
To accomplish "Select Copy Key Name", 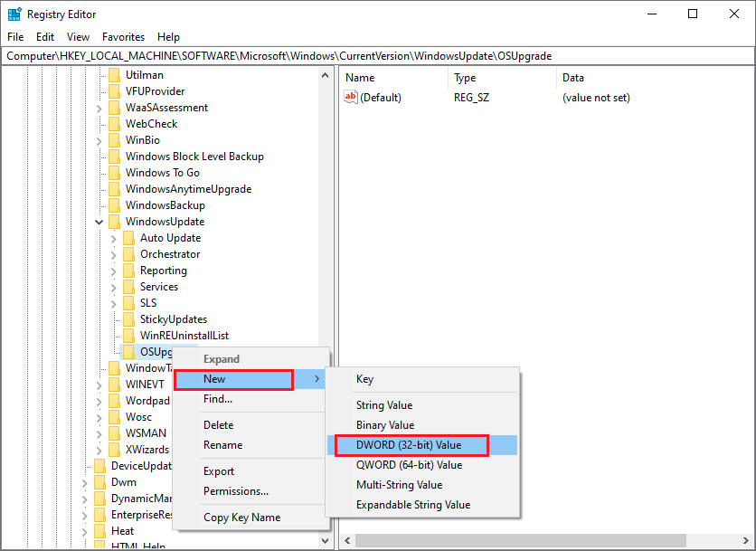I will coord(250,518).
